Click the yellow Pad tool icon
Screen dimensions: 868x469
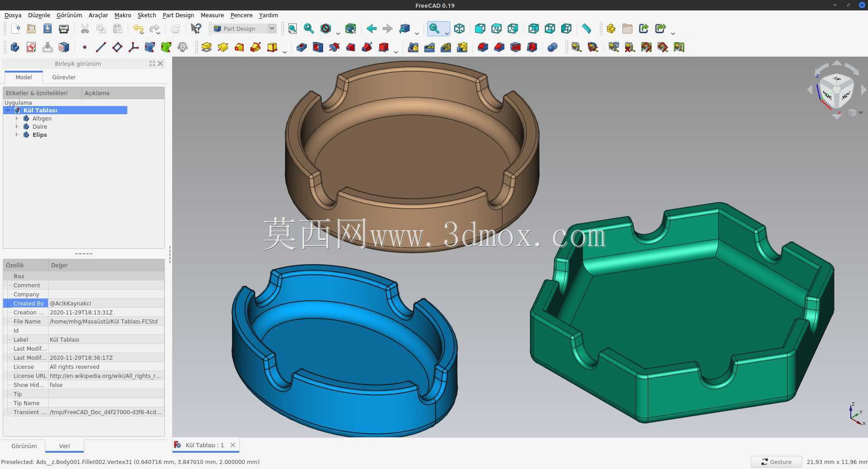pos(207,47)
